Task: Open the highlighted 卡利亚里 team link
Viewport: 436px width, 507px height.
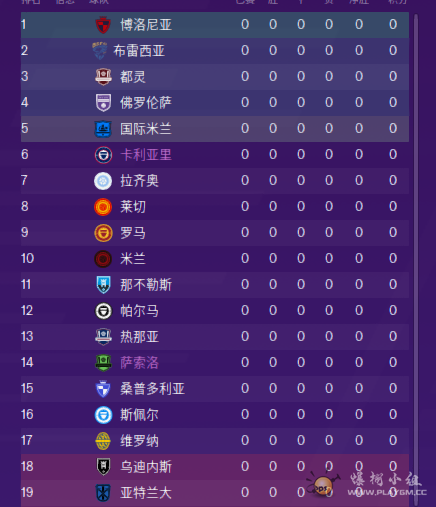Action: pyautogui.click(x=146, y=155)
